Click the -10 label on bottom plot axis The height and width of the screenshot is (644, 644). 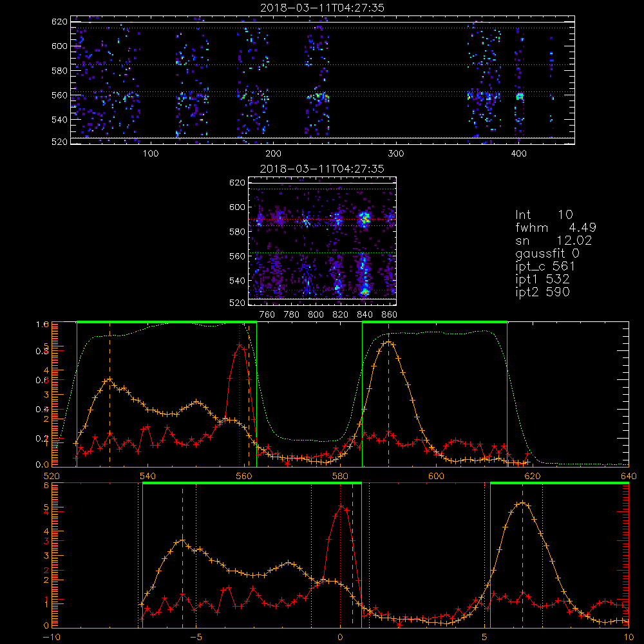pos(52,638)
